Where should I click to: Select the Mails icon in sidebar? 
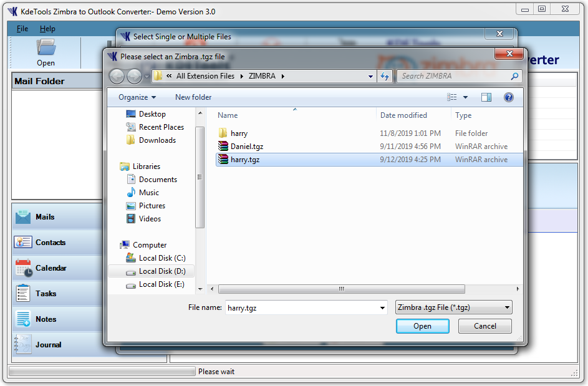tap(23, 217)
